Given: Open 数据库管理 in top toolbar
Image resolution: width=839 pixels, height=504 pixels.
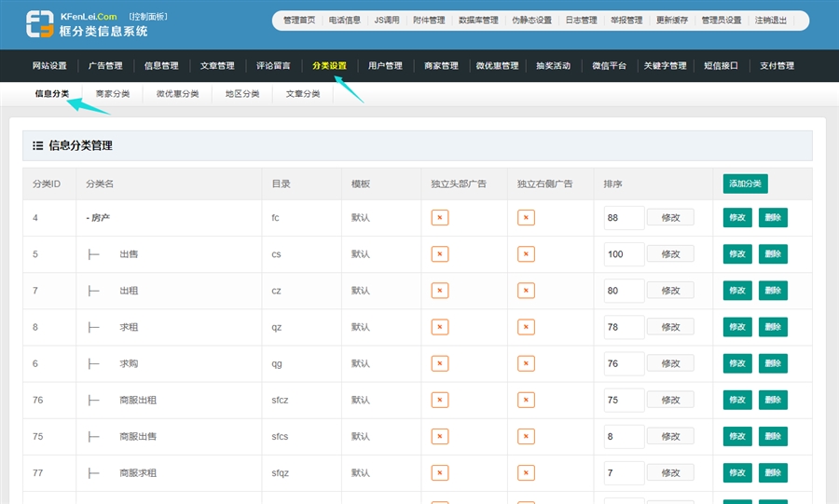Looking at the screenshot, I should tap(478, 20).
